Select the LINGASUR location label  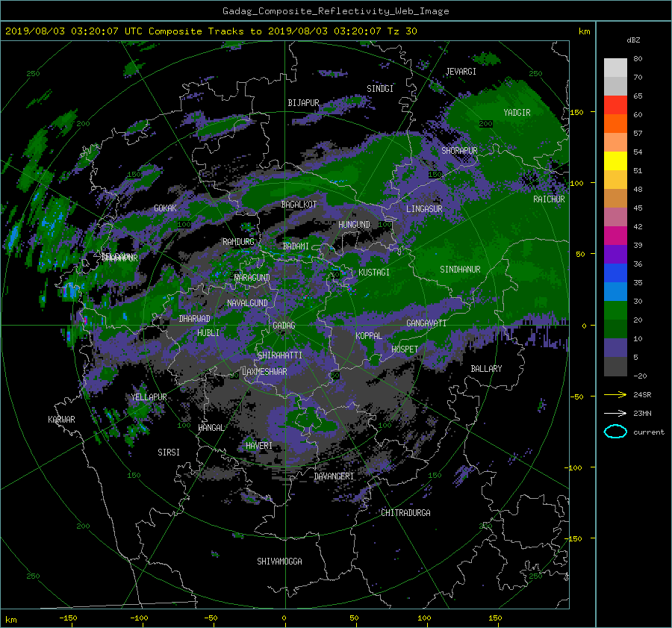click(424, 209)
